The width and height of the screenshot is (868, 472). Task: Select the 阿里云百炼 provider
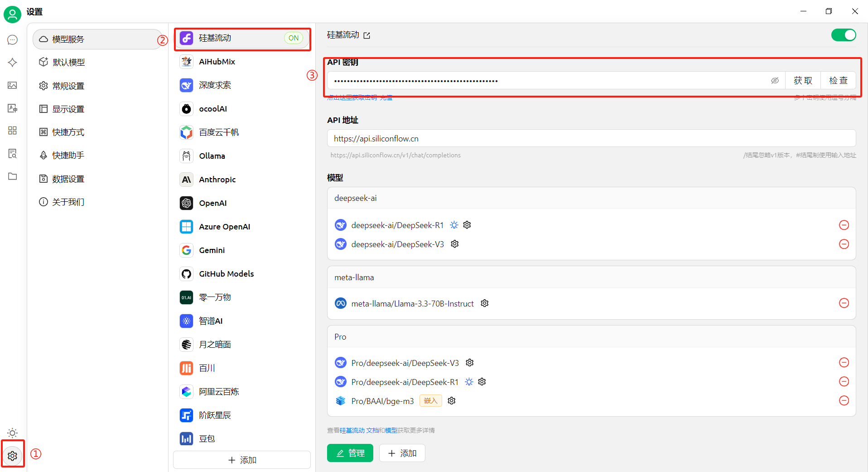click(242, 392)
